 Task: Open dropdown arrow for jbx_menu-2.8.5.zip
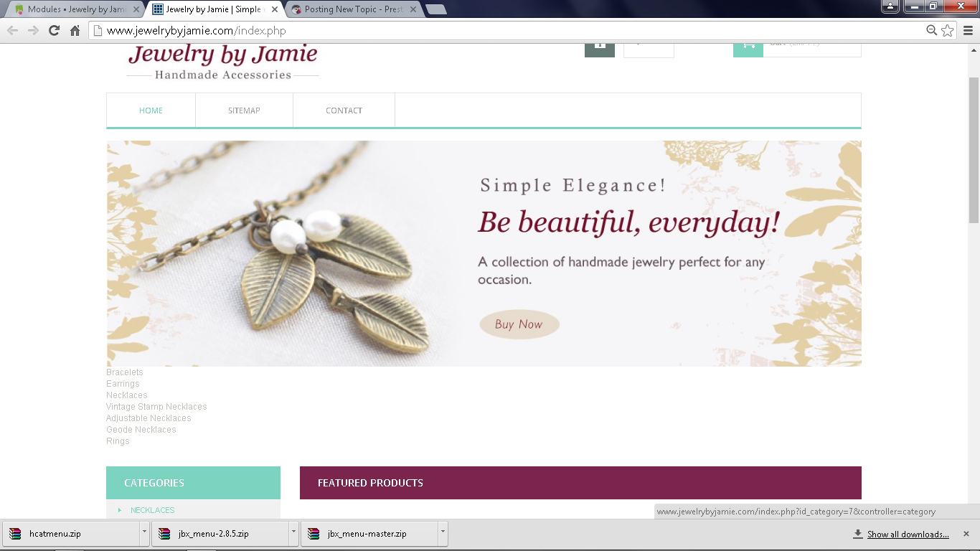click(x=293, y=534)
